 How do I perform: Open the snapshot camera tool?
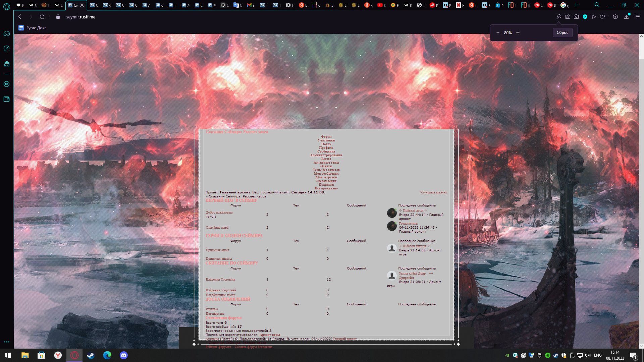tap(576, 17)
